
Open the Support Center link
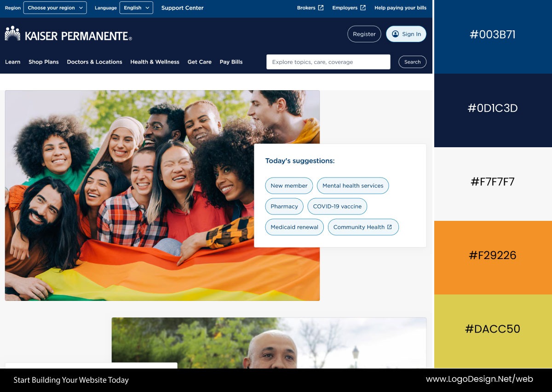pos(182,8)
